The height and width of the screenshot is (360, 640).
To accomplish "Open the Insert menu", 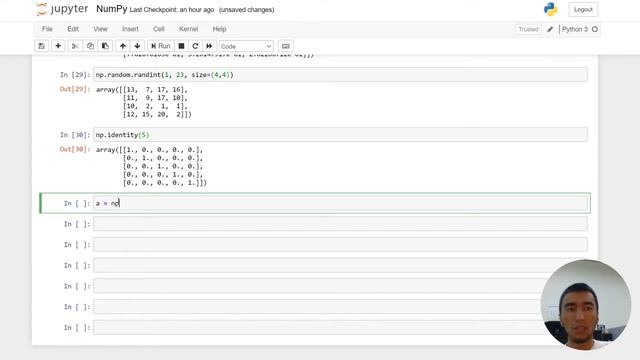I will pos(130,29).
